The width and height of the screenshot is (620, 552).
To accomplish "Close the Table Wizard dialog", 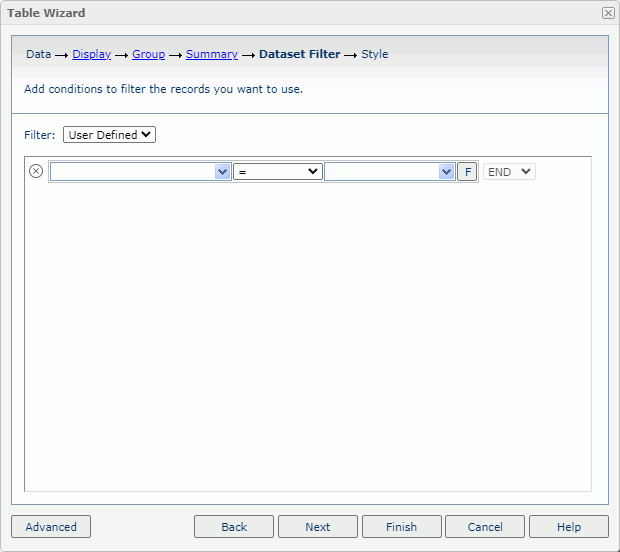I will click(x=608, y=13).
